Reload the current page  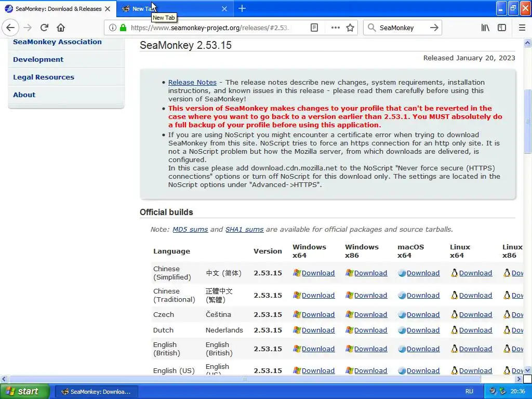pos(44,28)
